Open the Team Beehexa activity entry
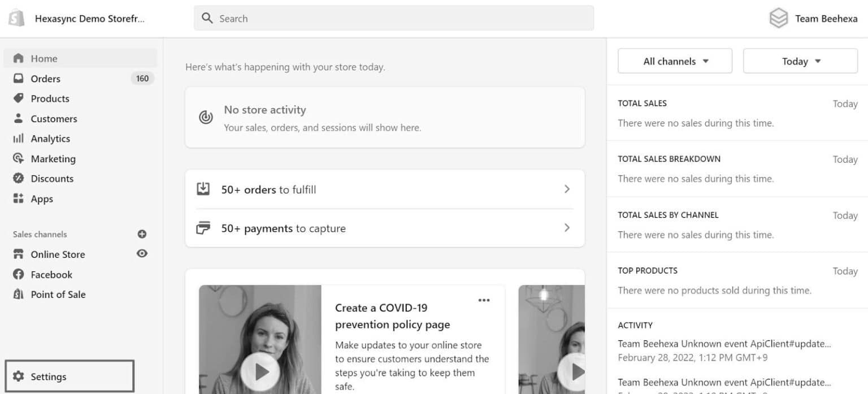 tap(723, 343)
